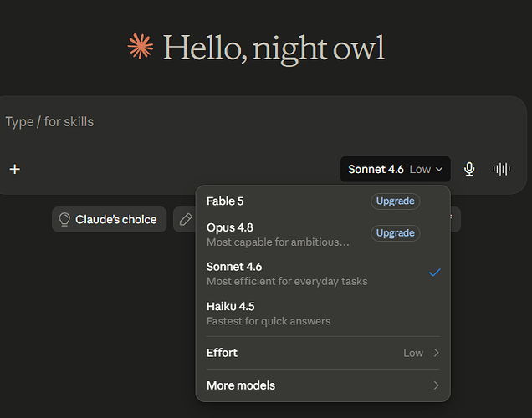The height and width of the screenshot is (418, 532).
Task: Click Upgrade next to Opus 4.8
Action: coord(396,233)
